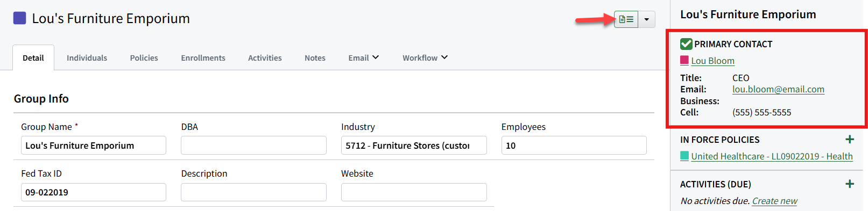This screenshot has height=211, width=868.
Task: Switch to the Policies tab
Action: click(144, 58)
